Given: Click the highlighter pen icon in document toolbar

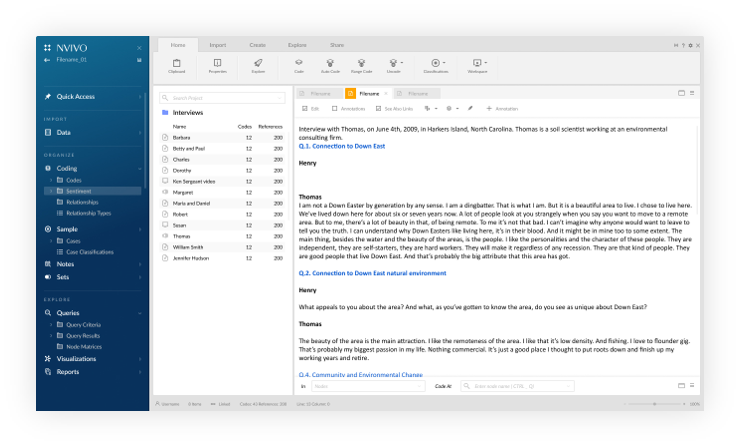Looking at the screenshot, I should [470, 108].
